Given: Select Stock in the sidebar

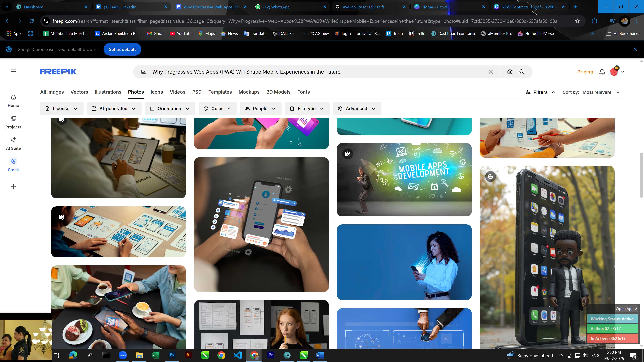Looking at the screenshot, I should [x=13, y=165].
